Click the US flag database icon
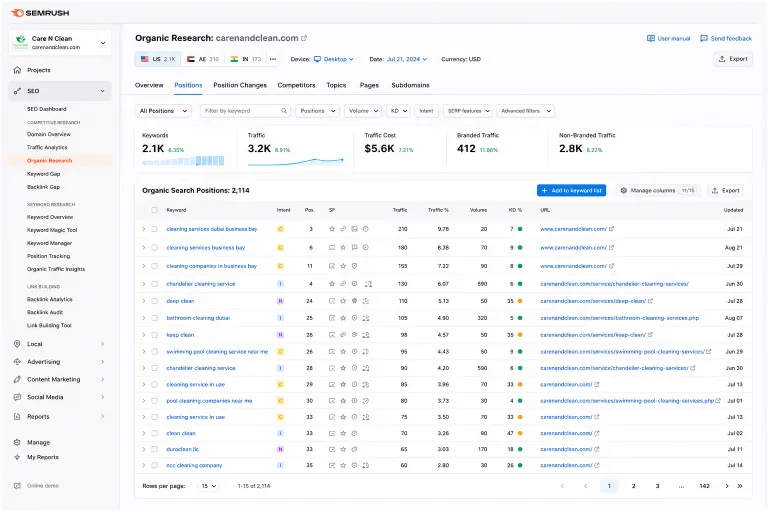The height and width of the screenshot is (512, 768). pos(144,59)
